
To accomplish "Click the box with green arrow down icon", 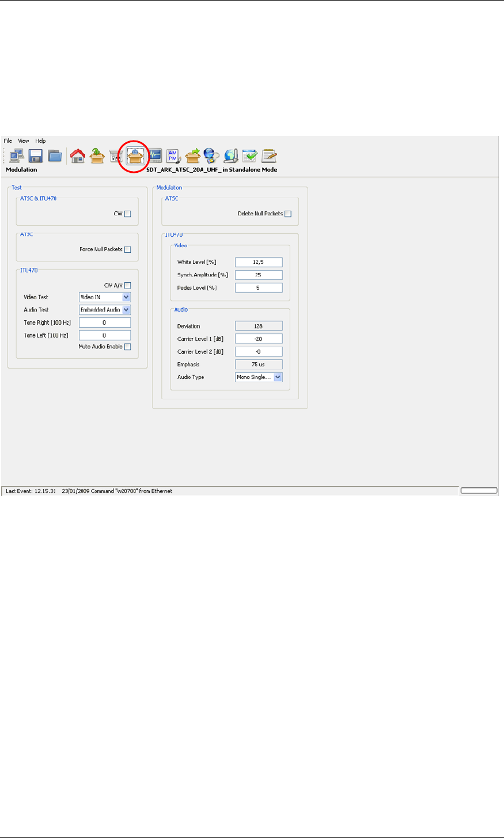I will point(97,156).
